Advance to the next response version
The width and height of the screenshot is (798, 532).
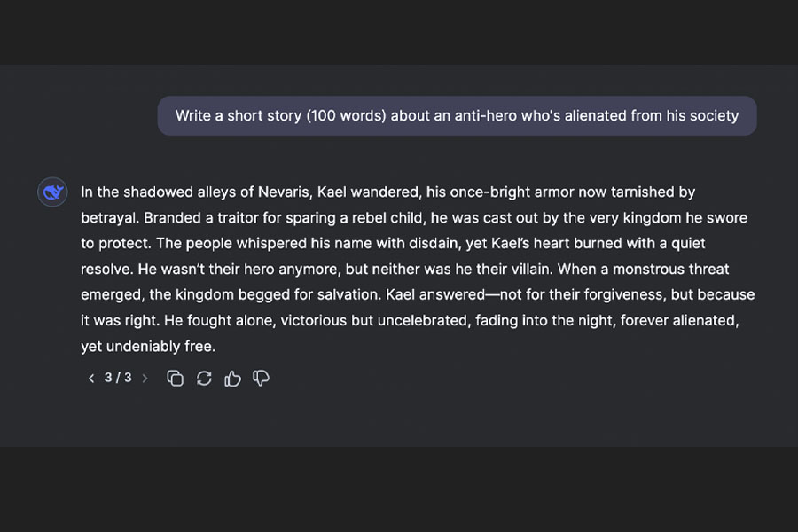tap(145, 379)
